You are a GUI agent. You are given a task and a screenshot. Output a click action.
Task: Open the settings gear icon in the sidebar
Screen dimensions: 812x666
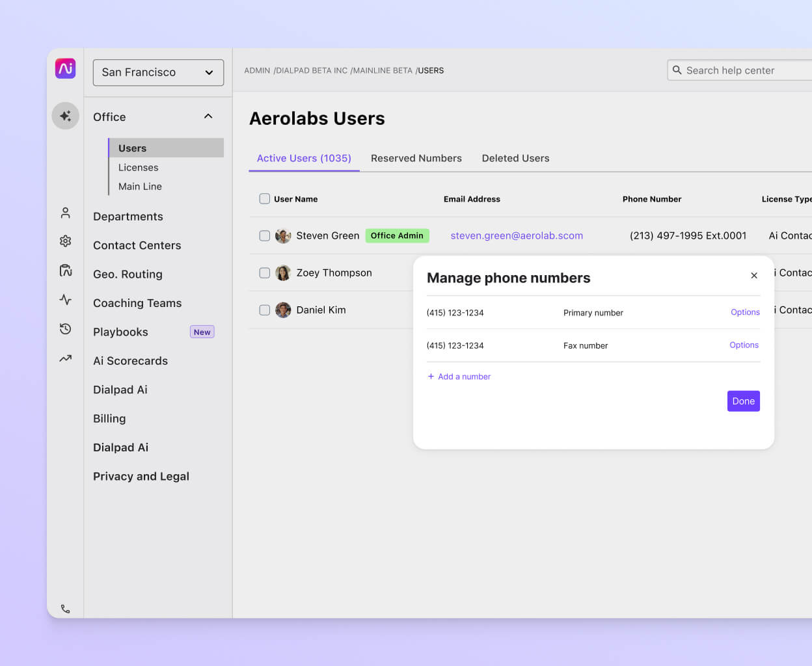65,241
